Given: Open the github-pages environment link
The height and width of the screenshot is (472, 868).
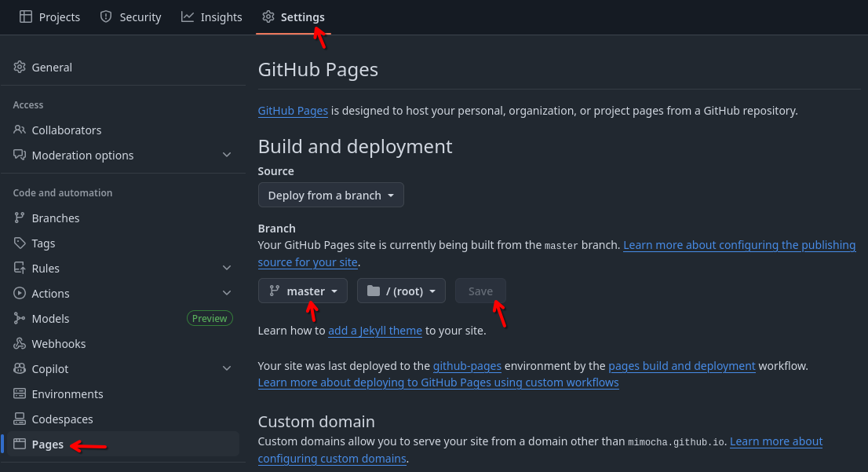Looking at the screenshot, I should (467, 366).
